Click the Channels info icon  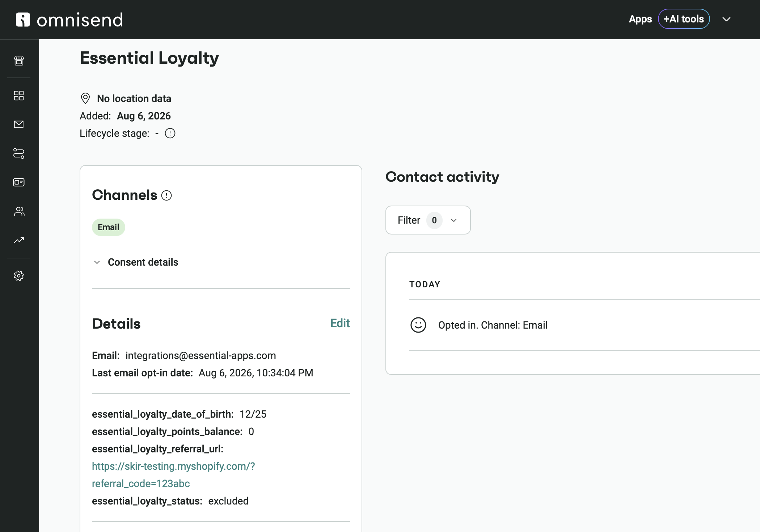[166, 195]
